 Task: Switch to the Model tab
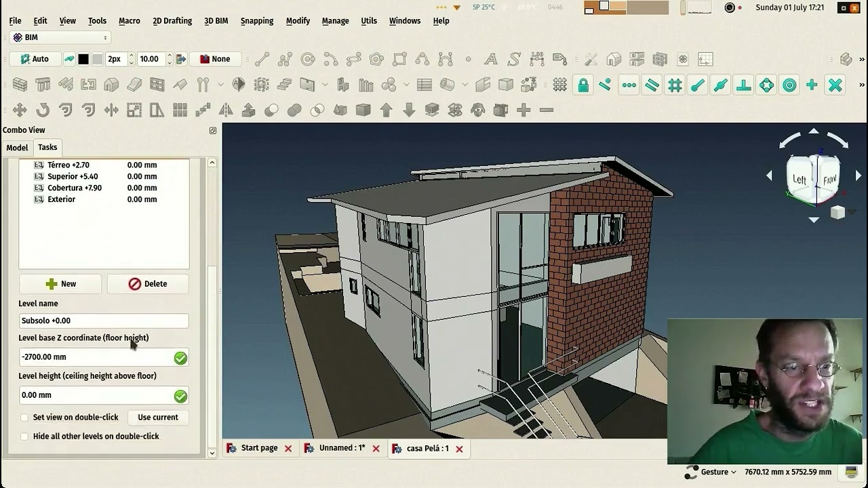click(x=17, y=148)
